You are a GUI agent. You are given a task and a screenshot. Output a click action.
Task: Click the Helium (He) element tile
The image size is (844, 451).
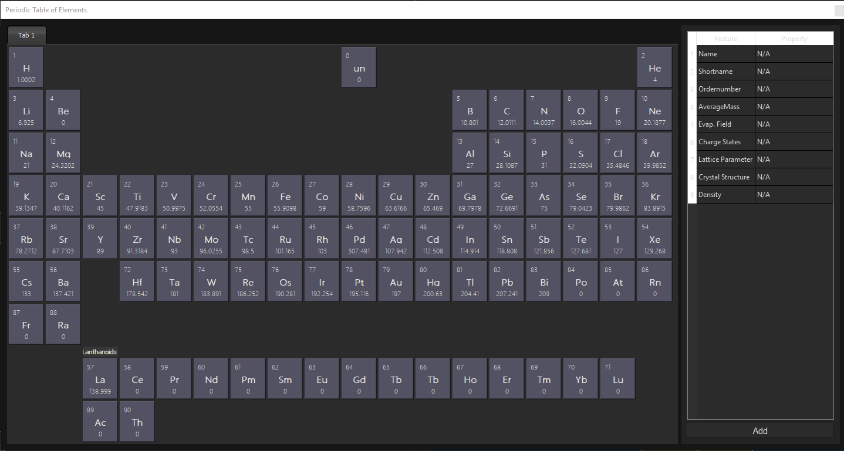pos(655,67)
